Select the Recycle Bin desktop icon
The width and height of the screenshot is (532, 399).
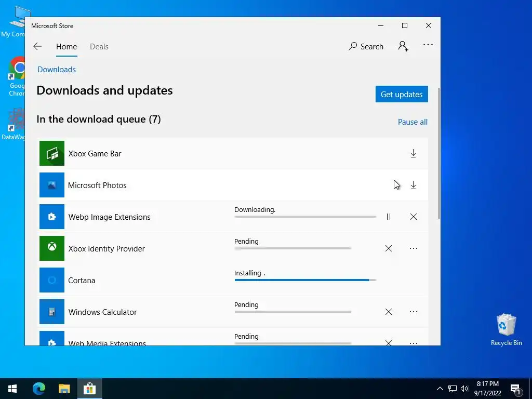tap(506, 330)
